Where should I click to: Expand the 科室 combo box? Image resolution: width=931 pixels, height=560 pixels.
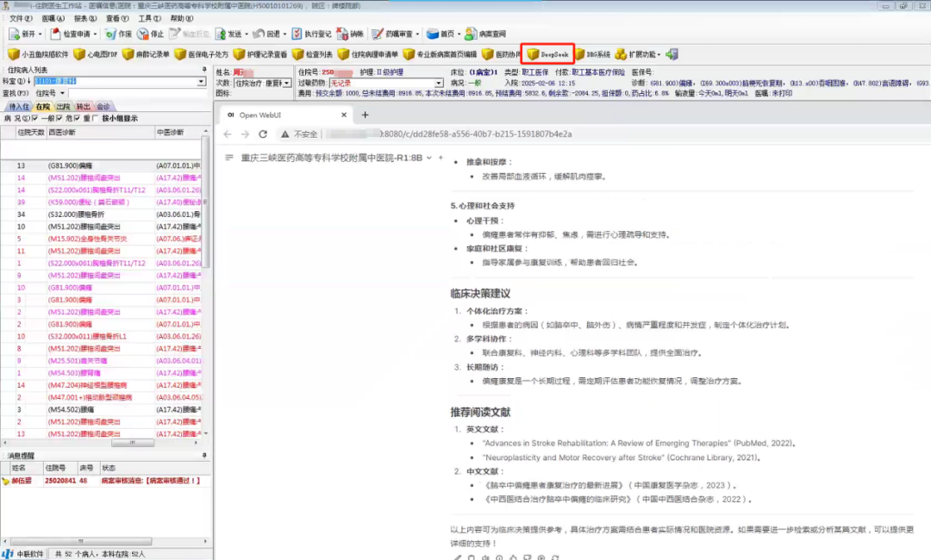(201, 81)
